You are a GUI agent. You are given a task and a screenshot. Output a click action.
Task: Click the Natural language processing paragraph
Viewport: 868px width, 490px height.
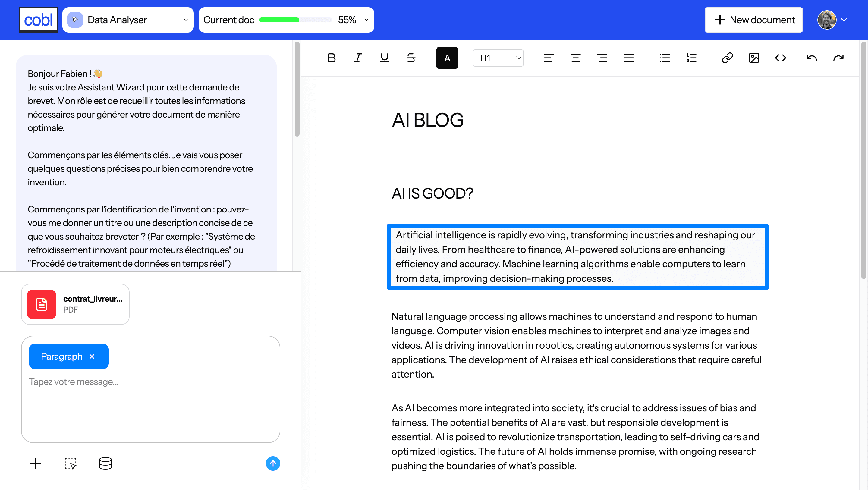[577, 345]
